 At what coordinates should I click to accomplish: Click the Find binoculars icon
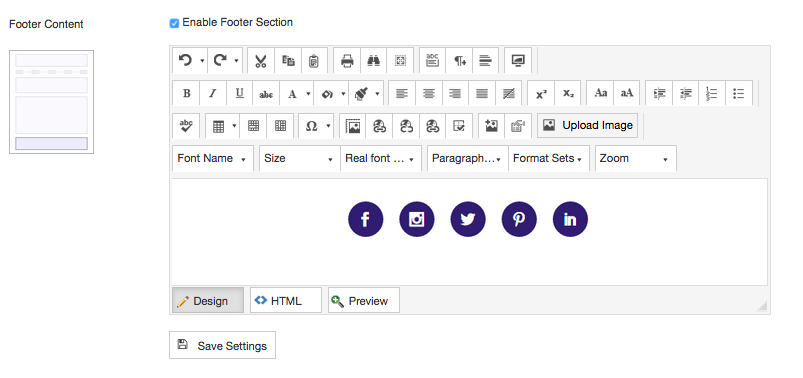[374, 61]
